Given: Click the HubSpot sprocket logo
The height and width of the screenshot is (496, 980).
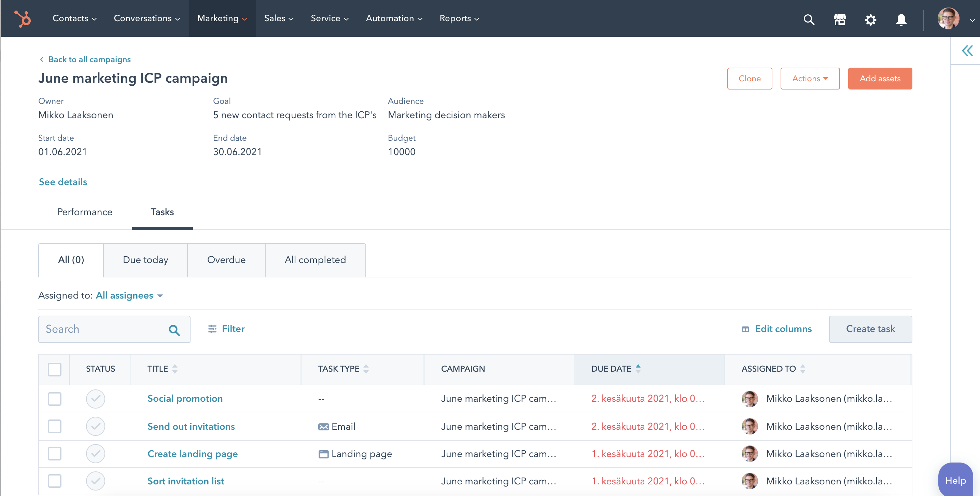Looking at the screenshot, I should tap(23, 18).
